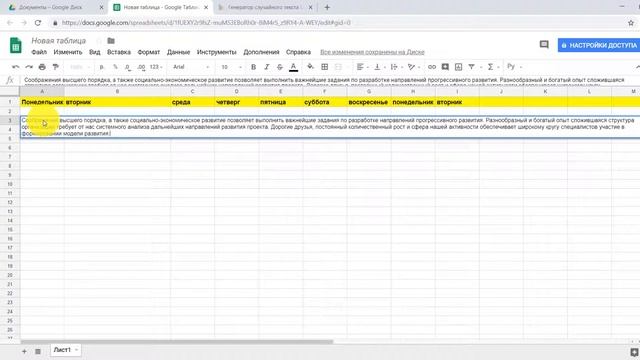The width and height of the screenshot is (640, 360).
Task: Toggle italic formatting
Action: coord(267,67)
